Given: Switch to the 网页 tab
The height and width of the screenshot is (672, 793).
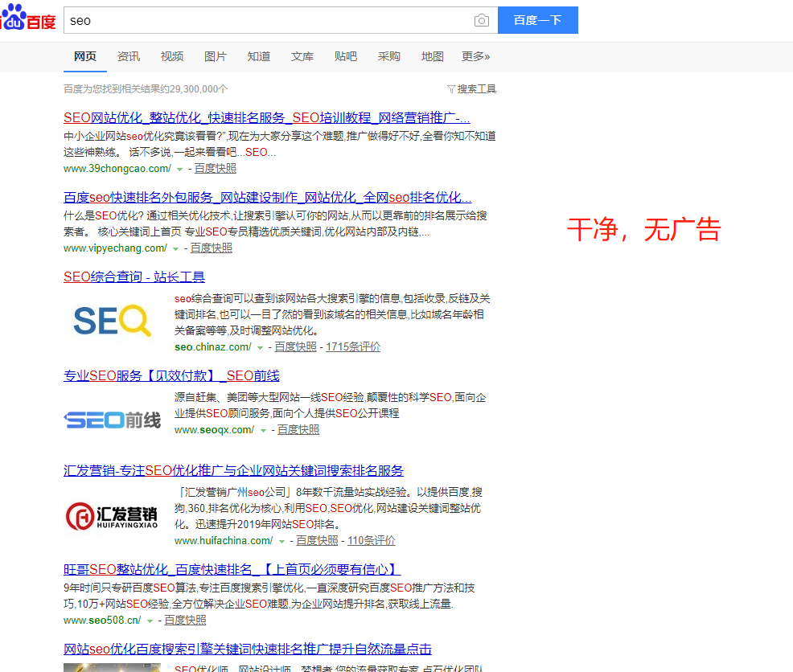Looking at the screenshot, I should (85, 56).
